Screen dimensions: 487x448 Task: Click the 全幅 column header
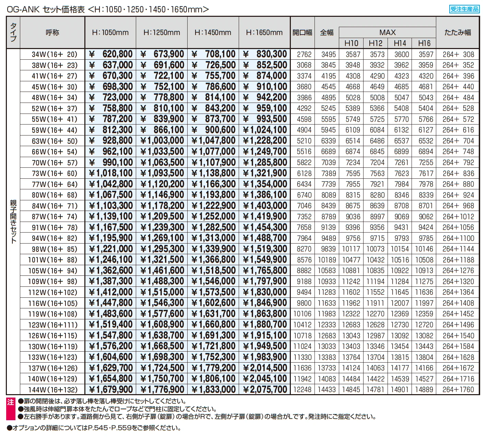coord(326,33)
